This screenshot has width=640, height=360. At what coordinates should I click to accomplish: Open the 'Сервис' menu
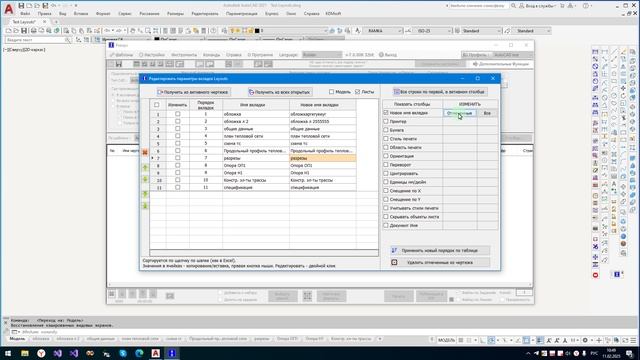[x=125, y=13]
